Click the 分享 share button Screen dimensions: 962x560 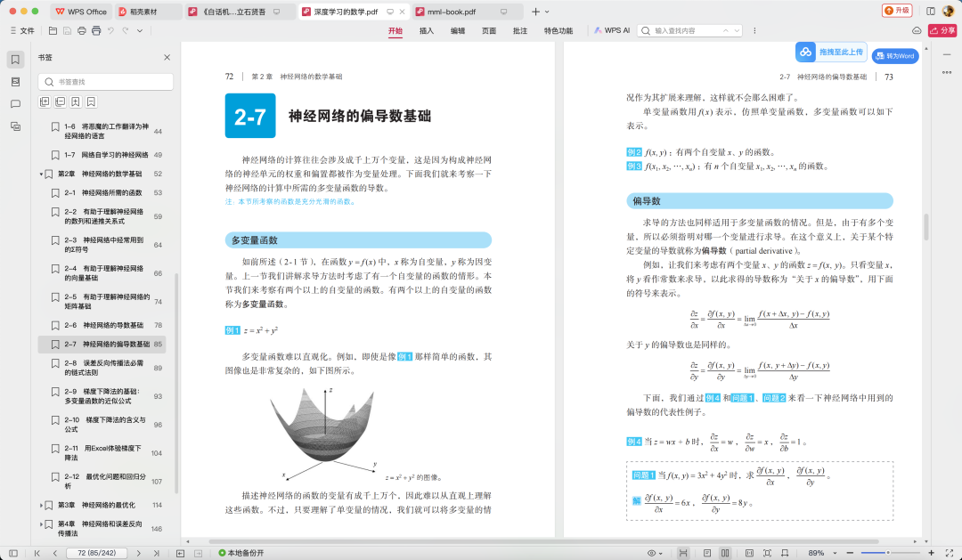coord(942,30)
